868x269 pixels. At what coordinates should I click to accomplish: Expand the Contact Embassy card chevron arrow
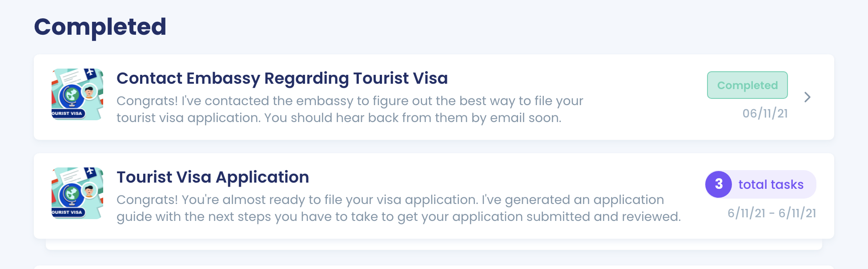point(808,97)
